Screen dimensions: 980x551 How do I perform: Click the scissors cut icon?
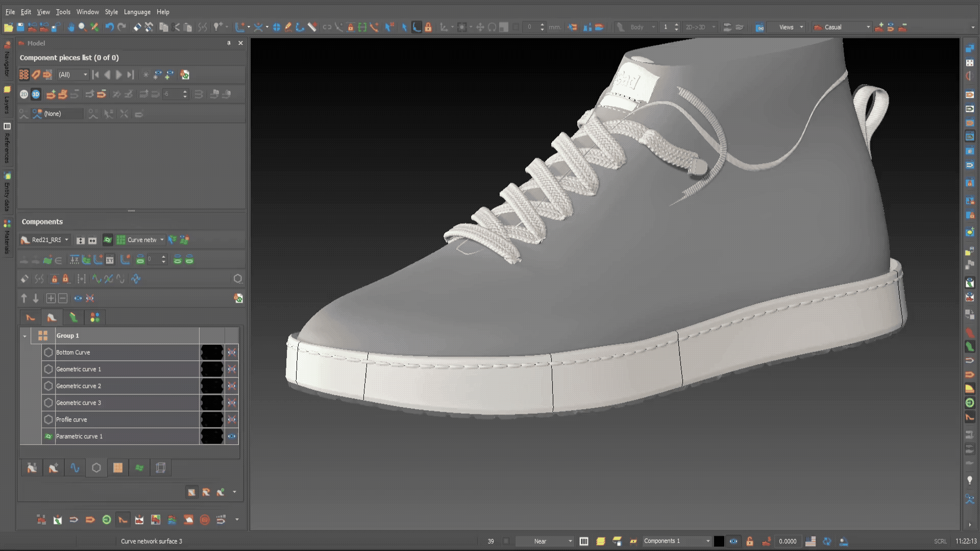click(x=177, y=27)
